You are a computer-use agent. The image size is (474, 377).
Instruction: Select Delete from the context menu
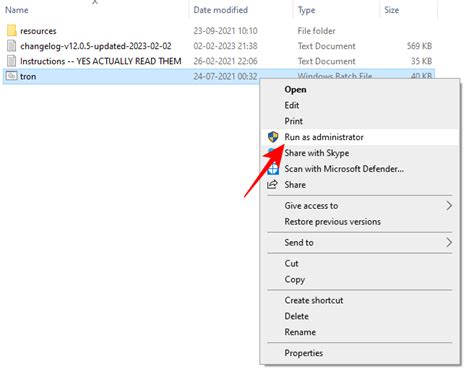pos(296,316)
